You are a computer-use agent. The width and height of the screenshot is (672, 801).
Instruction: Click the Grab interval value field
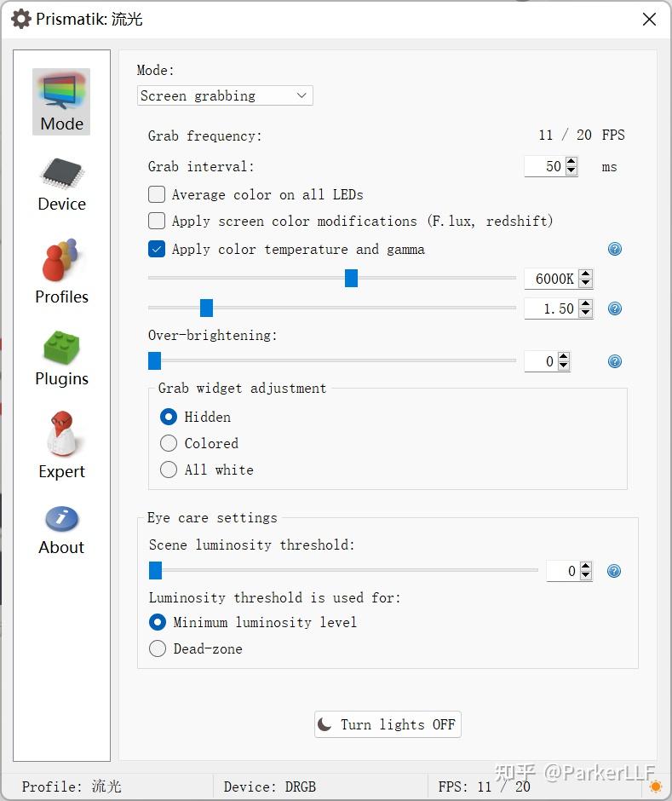(x=545, y=166)
